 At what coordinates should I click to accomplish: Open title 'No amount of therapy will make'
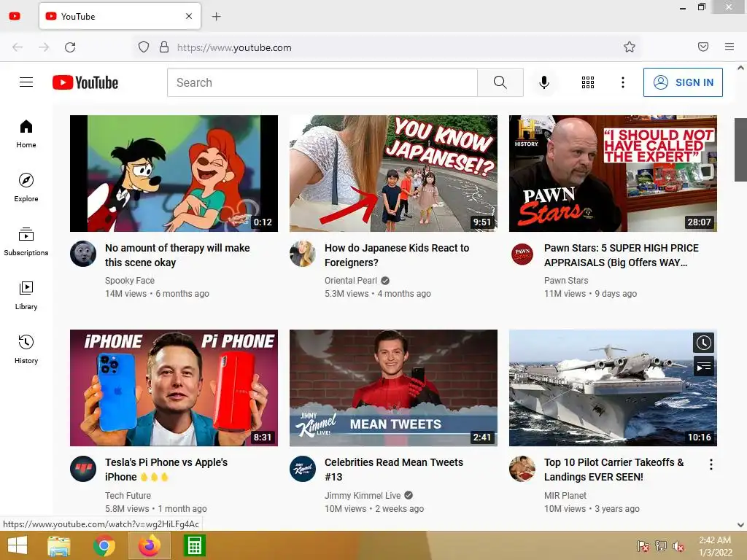[177, 255]
